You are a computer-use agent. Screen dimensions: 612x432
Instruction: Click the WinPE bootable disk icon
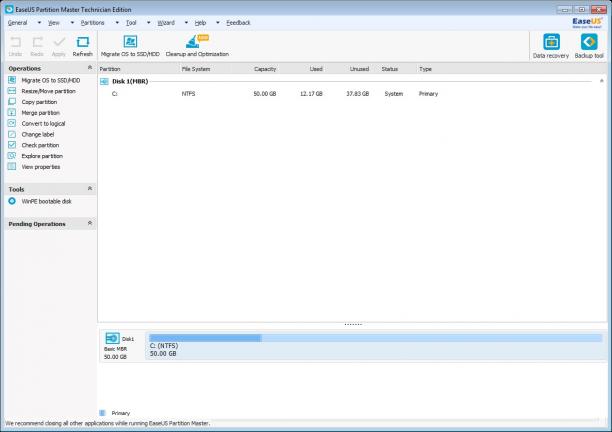(x=12, y=201)
